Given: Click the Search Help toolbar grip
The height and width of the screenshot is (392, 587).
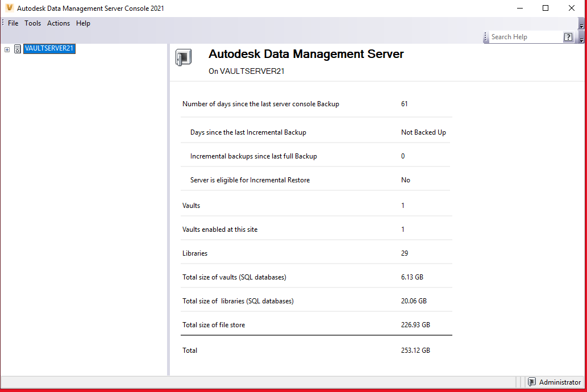Looking at the screenshot, I should coord(486,36).
